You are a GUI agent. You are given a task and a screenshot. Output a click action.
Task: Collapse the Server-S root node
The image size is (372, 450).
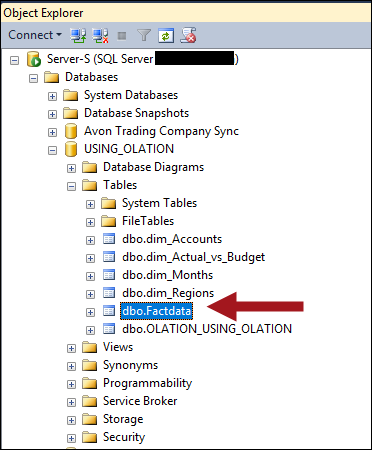[x=14, y=61]
